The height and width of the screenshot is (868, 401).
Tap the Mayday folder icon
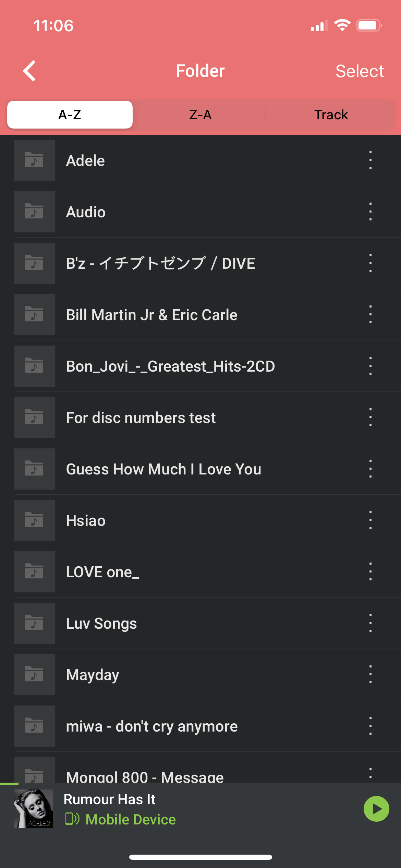tap(35, 675)
